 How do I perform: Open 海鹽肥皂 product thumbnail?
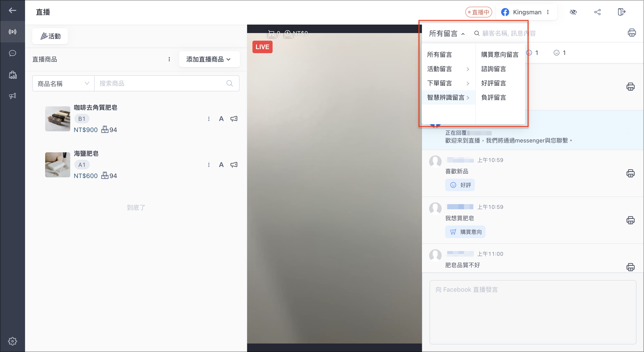(x=57, y=165)
